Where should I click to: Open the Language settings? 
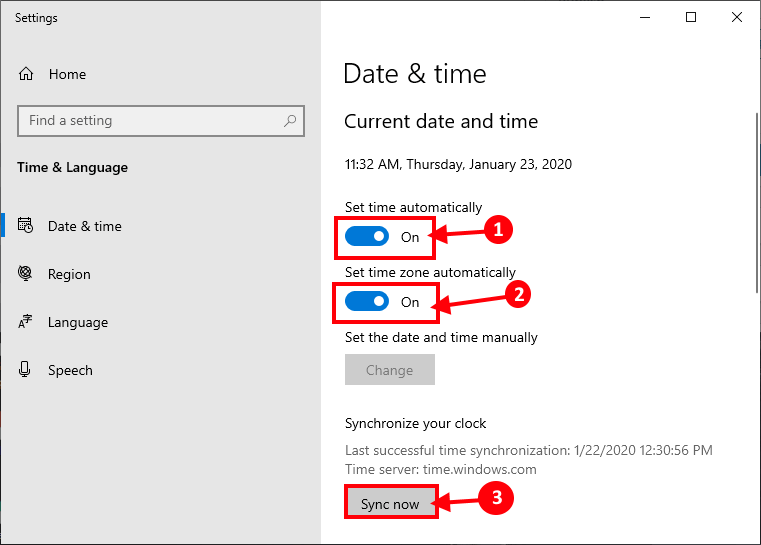78,322
